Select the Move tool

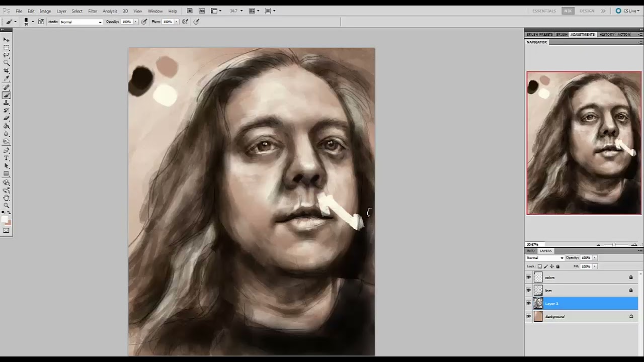7,40
